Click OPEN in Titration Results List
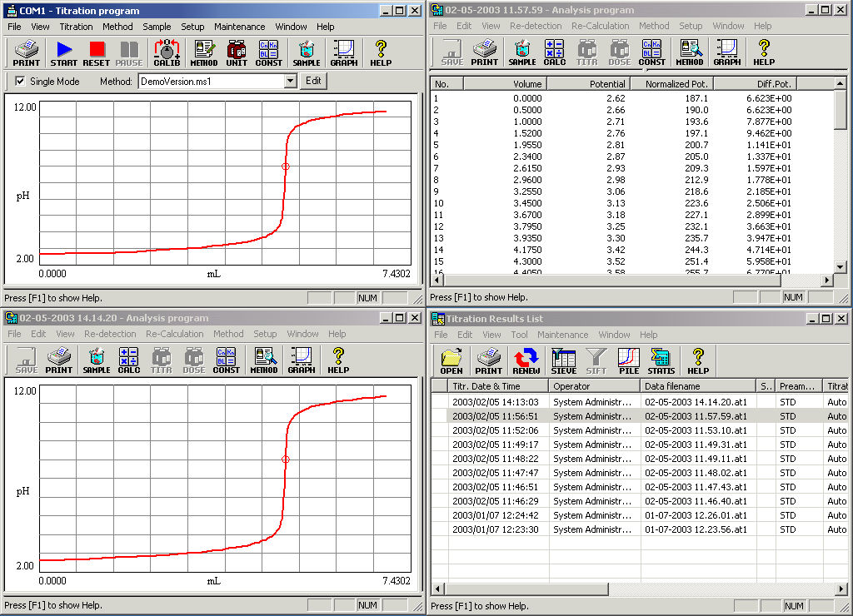Image resolution: width=853 pixels, height=616 pixels. [451, 361]
